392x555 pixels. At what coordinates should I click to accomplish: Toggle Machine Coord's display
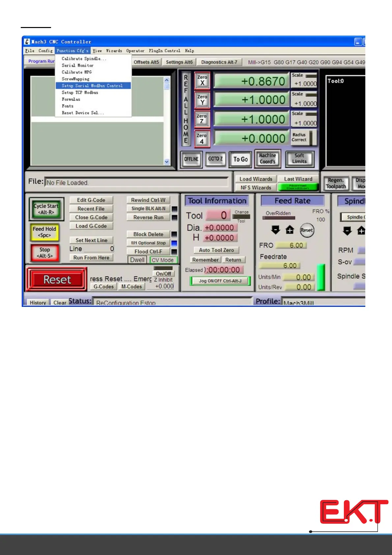[x=267, y=159]
